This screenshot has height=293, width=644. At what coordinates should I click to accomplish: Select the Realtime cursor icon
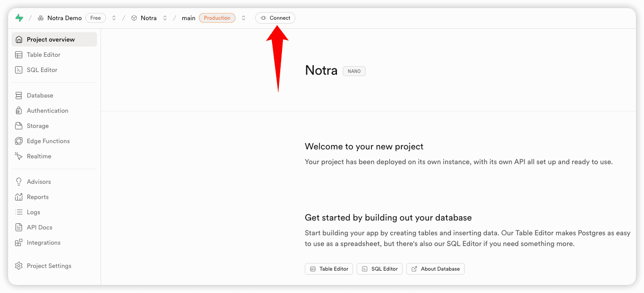point(19,157)
